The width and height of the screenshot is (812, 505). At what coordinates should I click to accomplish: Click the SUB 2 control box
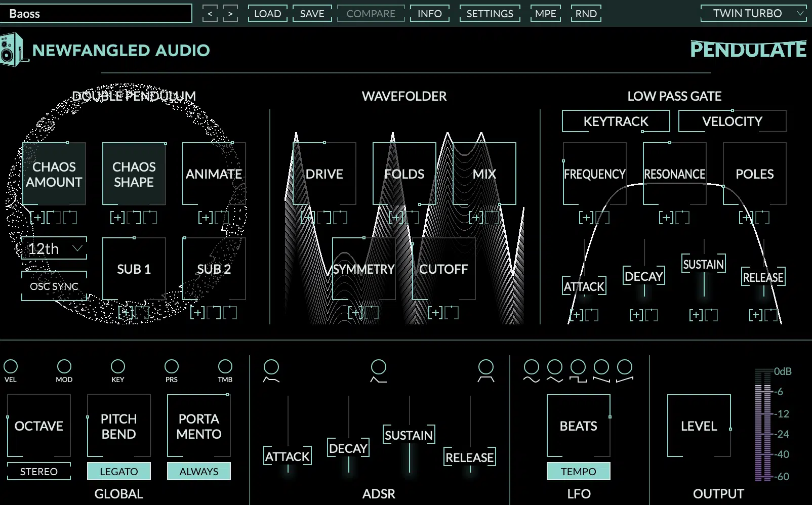coord(214,269)
